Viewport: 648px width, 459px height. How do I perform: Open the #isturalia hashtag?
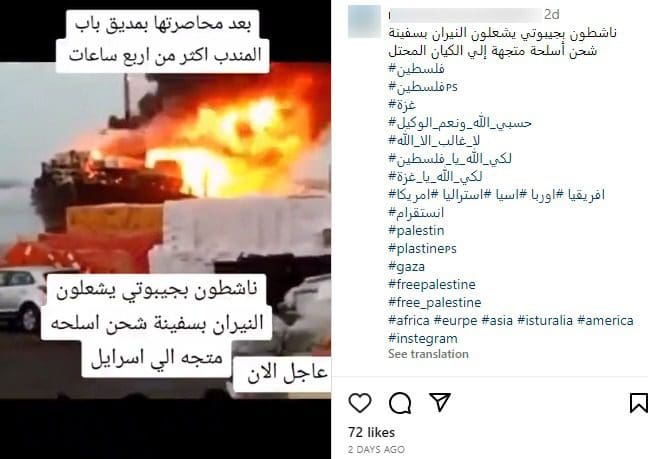[x=545, y=320]
